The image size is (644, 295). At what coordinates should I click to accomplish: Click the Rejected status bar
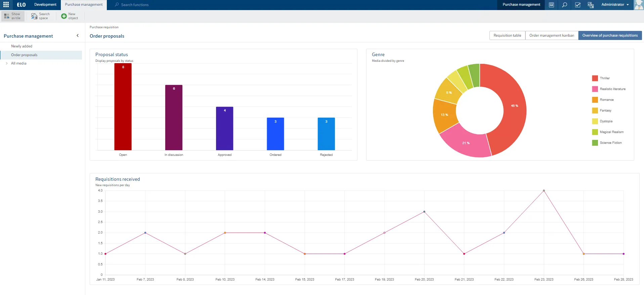[x=326, y=134]
